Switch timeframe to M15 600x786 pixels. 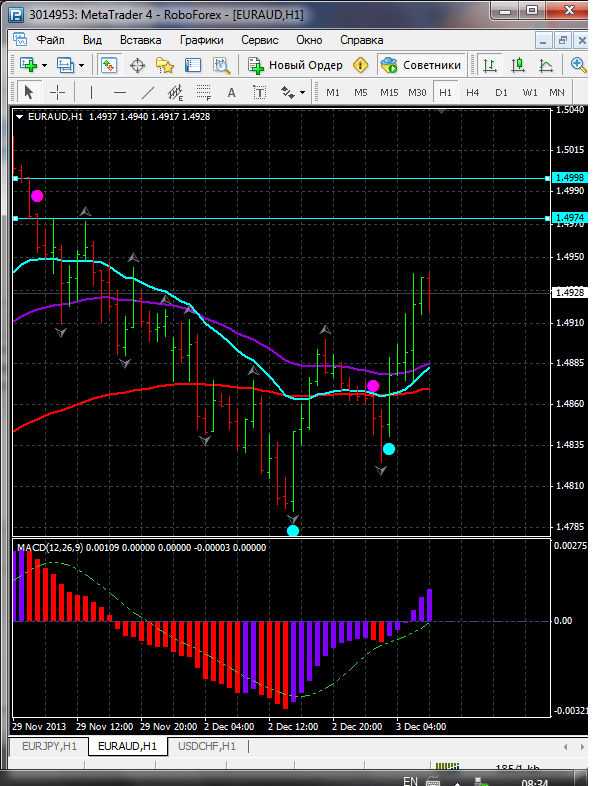tap(389, 93)
